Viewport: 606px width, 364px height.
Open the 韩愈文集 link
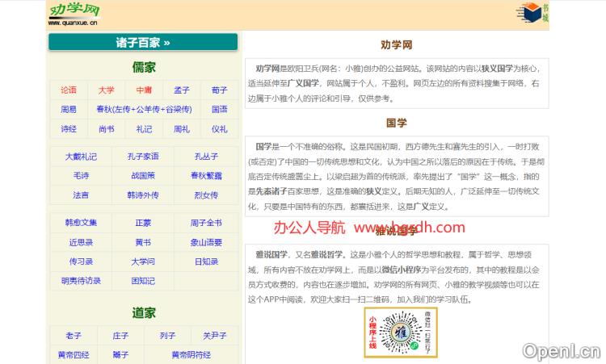click(x=81, y=223)
